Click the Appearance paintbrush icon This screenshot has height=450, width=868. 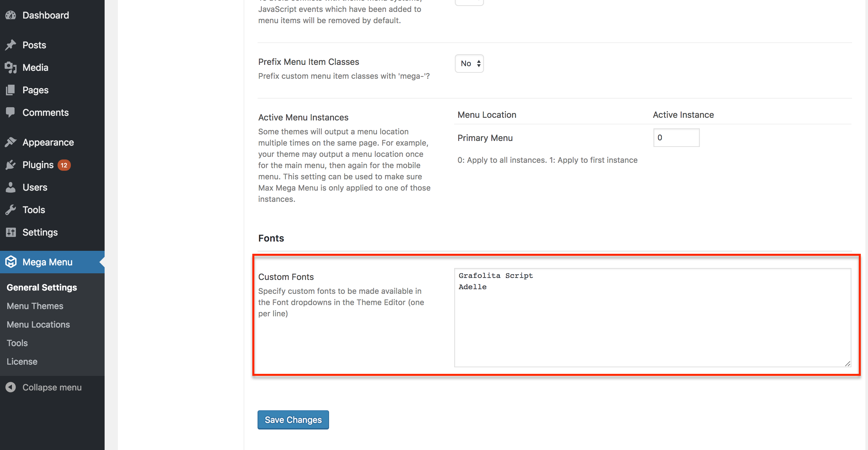point(11,142)
